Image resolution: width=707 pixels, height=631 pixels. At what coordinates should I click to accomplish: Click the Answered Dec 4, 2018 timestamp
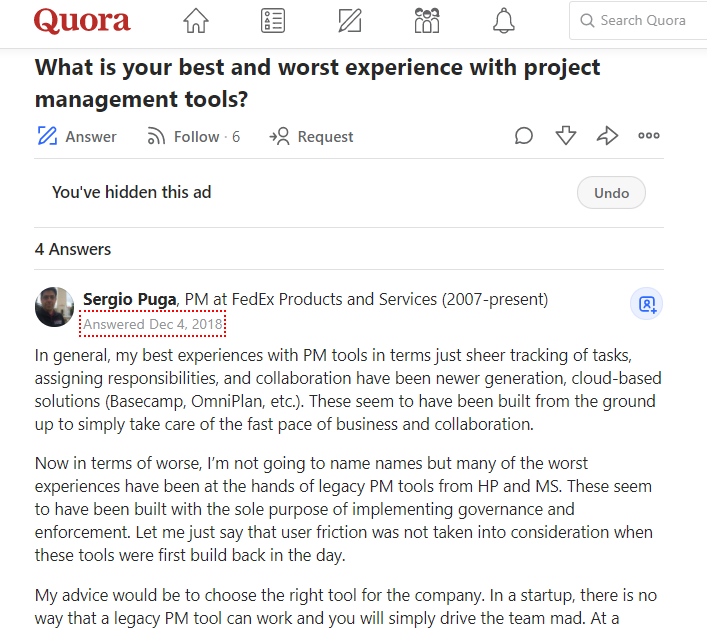click(x=153, y=324)
